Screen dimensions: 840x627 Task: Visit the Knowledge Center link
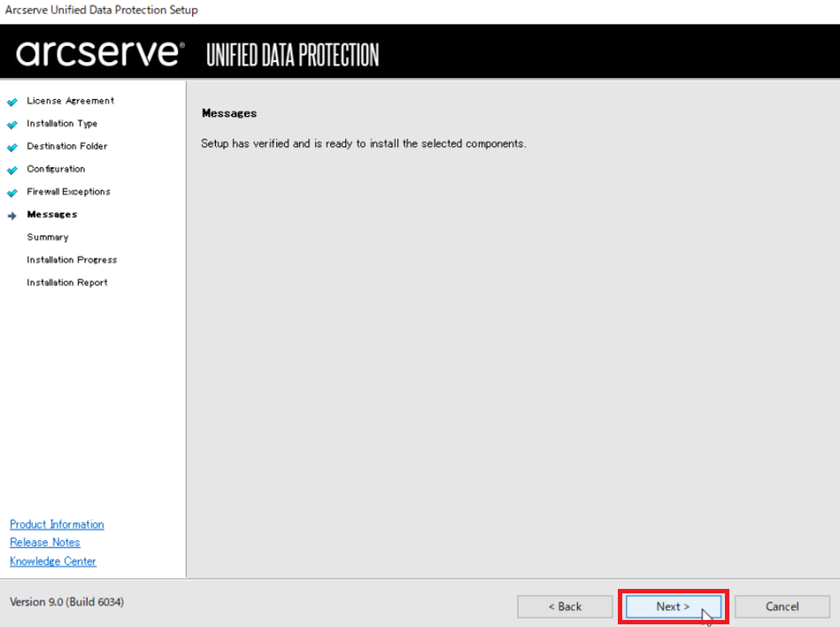click(x=53, y=561)
